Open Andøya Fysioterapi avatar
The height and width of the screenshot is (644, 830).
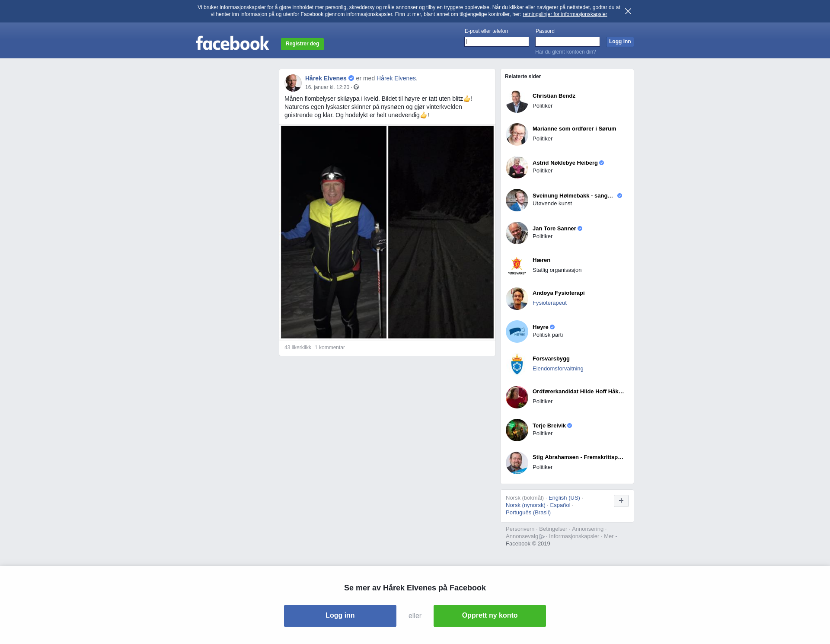[517, 299]
